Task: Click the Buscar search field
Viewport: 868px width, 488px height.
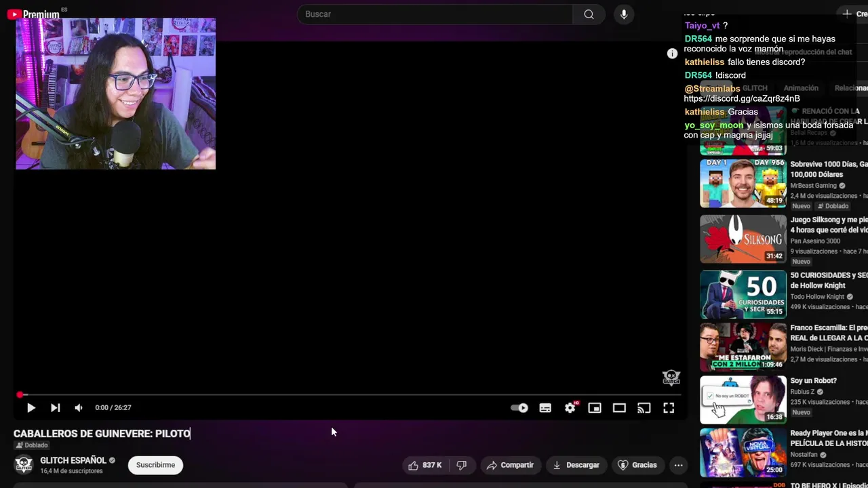Action: click(435, 14)
